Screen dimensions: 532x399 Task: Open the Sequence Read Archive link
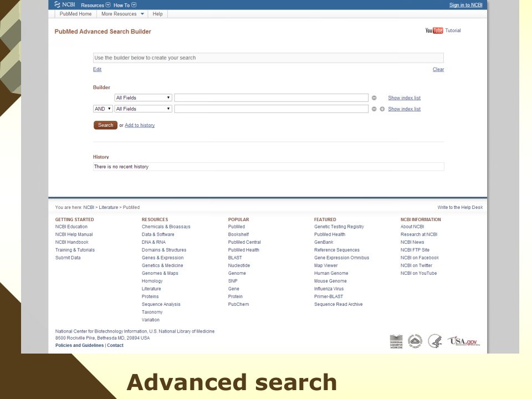pos(338,304)
